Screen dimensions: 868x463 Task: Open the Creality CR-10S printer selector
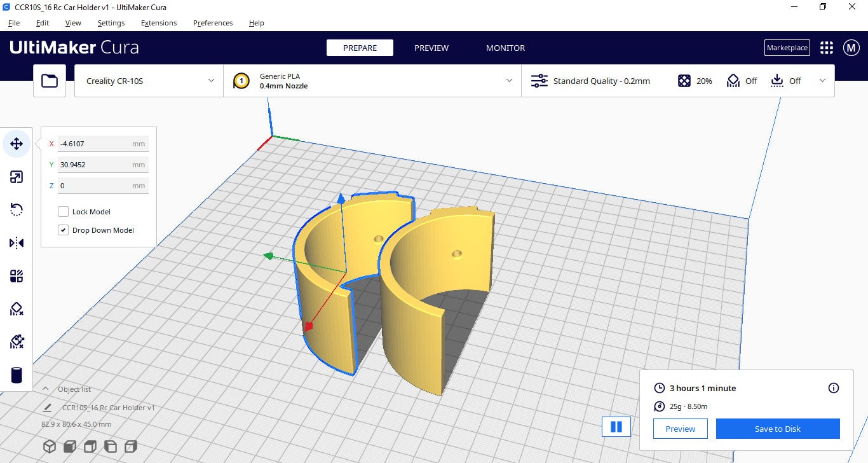[x=148, y=81]
